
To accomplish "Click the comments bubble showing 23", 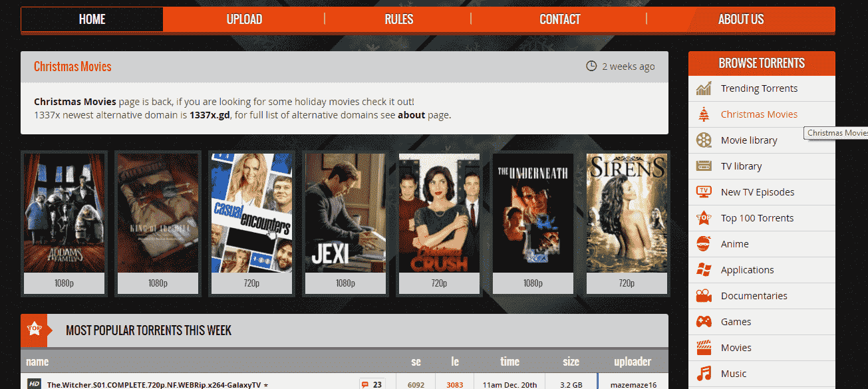I will (x=371, y=384).
